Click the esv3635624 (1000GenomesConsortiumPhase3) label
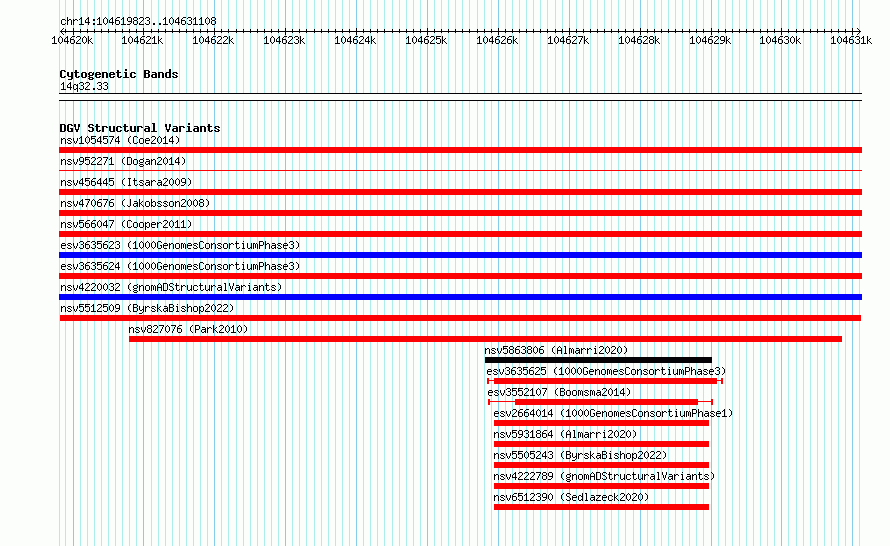Image resolution: width=890 pixels, height=546 pixels. coord(180,266)
